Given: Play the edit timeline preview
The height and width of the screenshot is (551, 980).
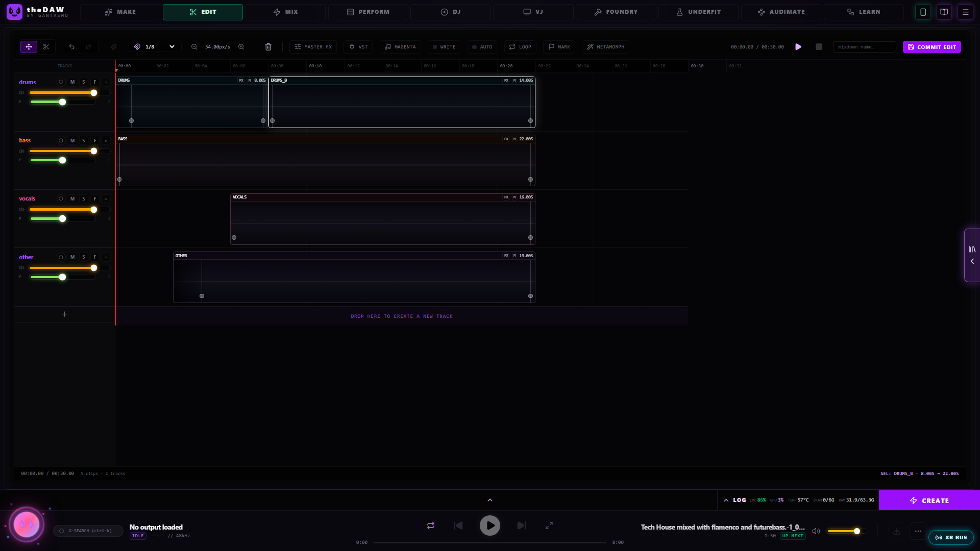Looking at the screenshot, I should tap(798, 47).
